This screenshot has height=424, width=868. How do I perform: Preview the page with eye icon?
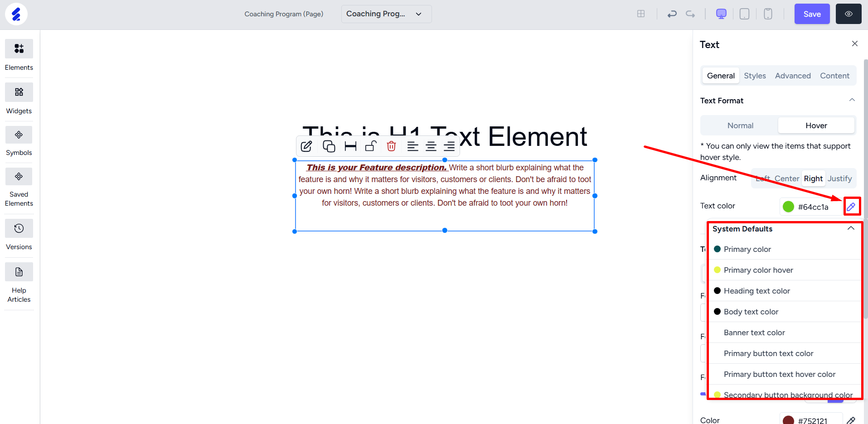849,14
